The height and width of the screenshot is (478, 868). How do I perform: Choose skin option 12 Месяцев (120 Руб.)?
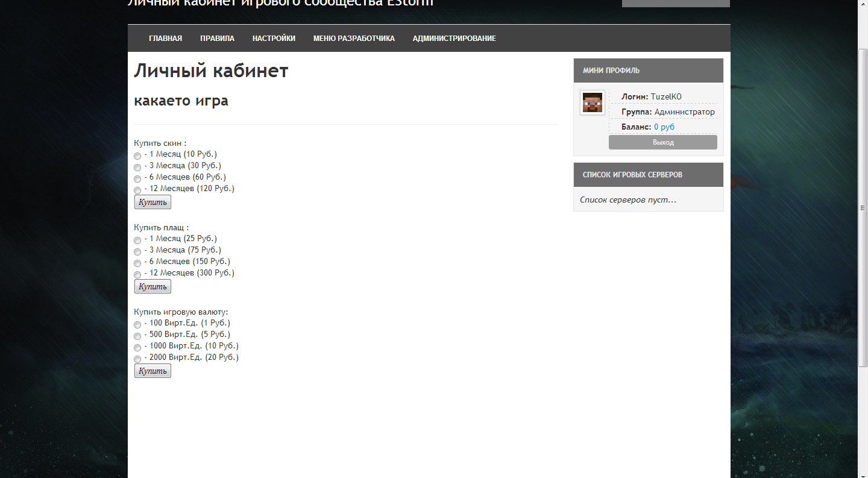point(137,190)
